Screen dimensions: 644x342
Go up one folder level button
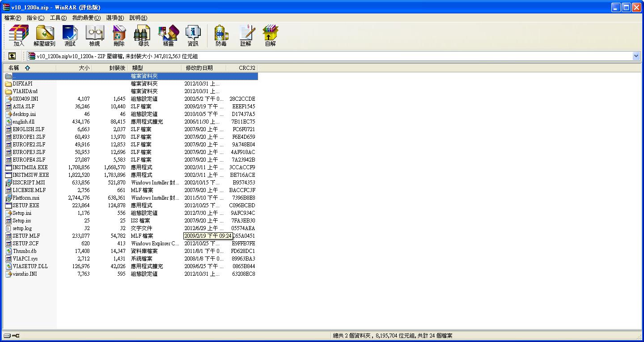(x=12, y=56)
